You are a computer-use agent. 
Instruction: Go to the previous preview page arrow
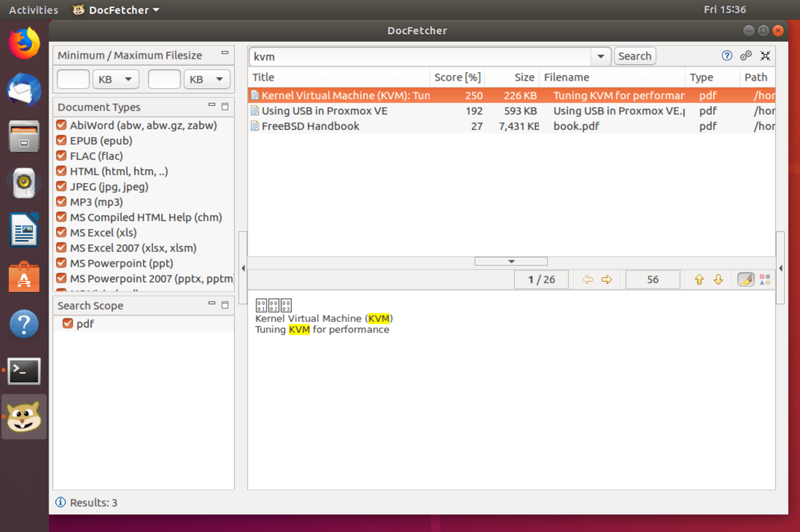click(x=587, y=279)
